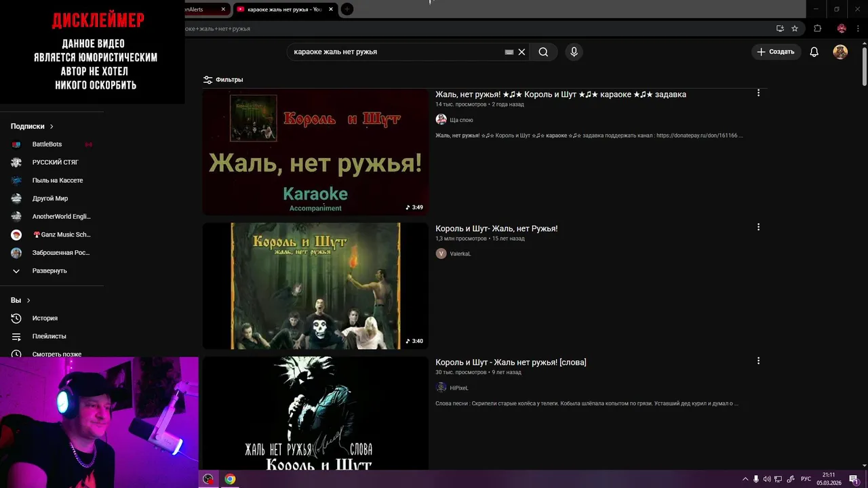This screenshot has width=868, height=488.
Task: Open the on-screen keyboard icon in search box
Action: pyautogui.click(x=509, y=52)
